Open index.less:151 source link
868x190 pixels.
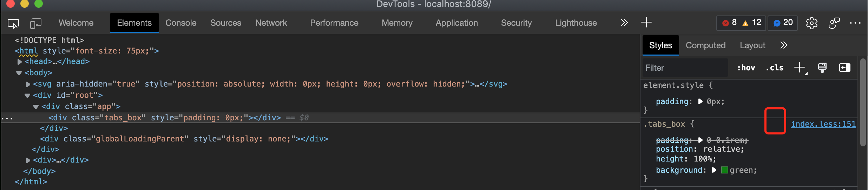coord(823,124)
